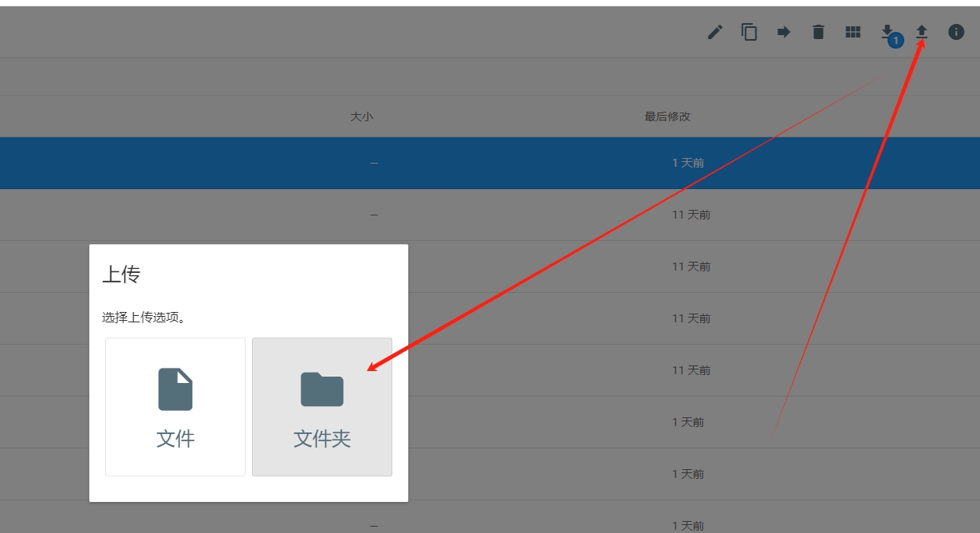Choose the 文件夹 upload option
The width and height of the screenshot is (980, 533).
tap(322, 407)
